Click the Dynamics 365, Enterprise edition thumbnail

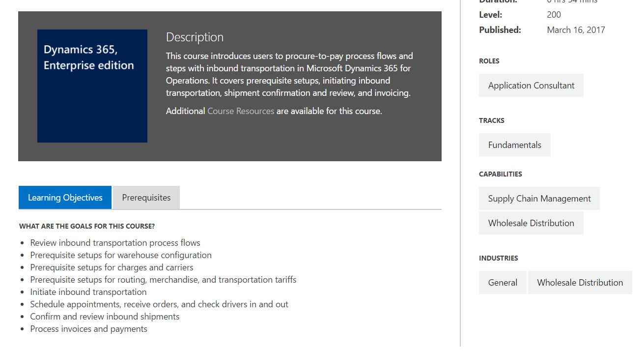click(x=92, y=86)
